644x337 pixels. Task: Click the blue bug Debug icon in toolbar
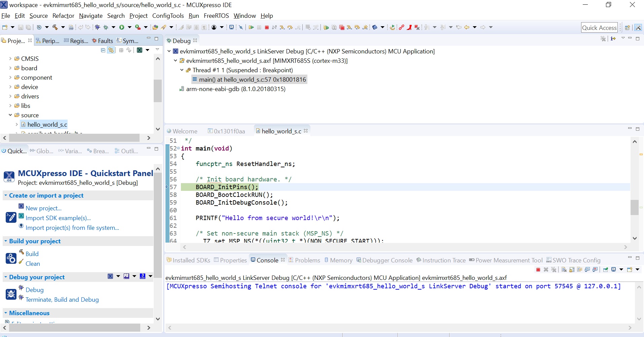(98, 27)
